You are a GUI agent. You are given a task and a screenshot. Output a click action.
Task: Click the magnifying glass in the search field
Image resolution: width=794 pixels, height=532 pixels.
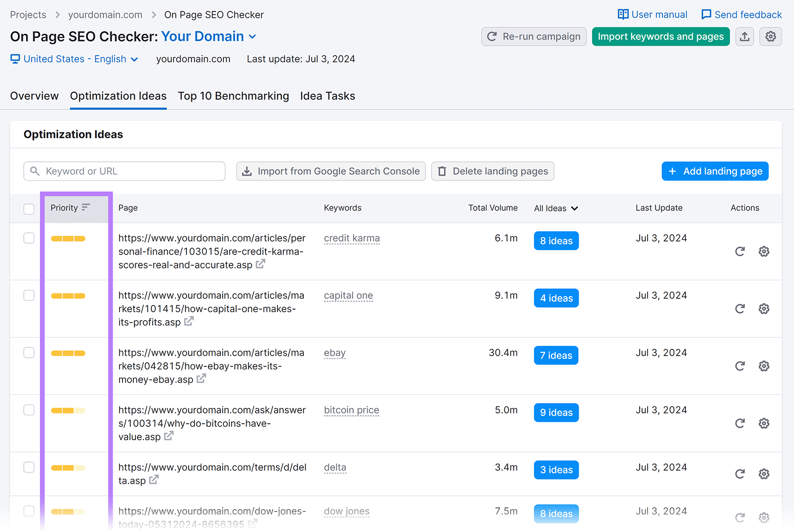[35, 171]
